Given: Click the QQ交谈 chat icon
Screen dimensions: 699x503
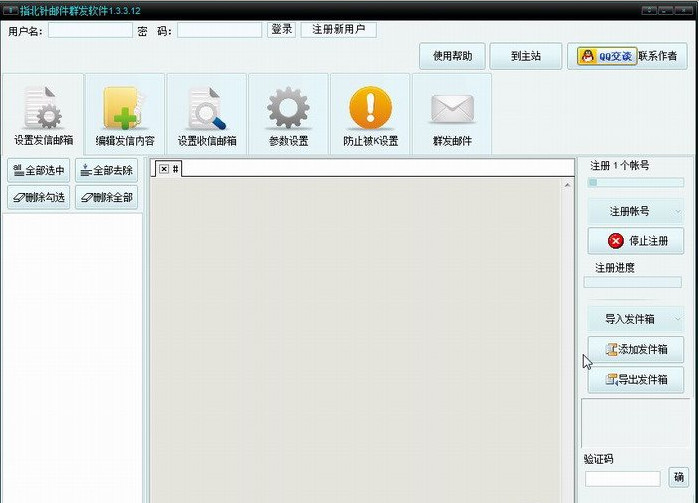Looking at the screenshot, I should [607, 56].
